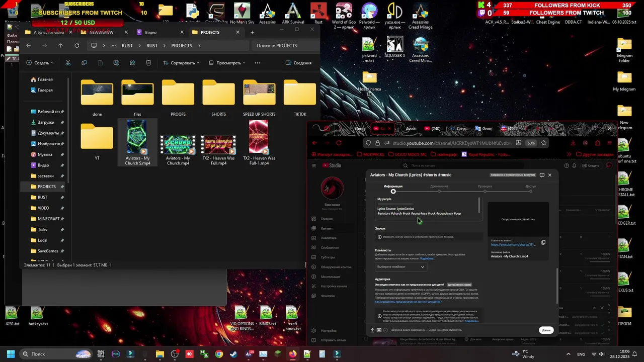Click the Rename icon in Explorer toolbar
644x362 pixels.
(x=116, y=63)
